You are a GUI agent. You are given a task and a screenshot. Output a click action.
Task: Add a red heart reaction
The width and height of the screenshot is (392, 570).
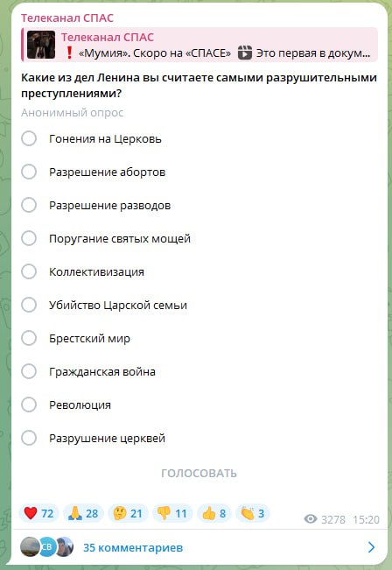38,513
